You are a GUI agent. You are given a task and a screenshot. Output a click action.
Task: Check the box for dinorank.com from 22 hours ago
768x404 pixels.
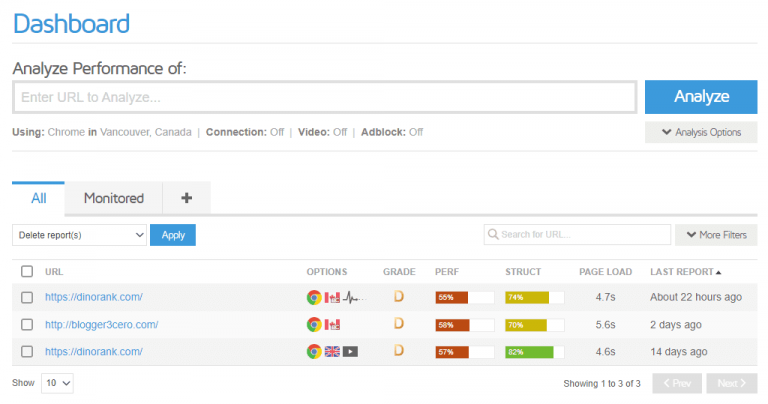click(x=27, y=297)
